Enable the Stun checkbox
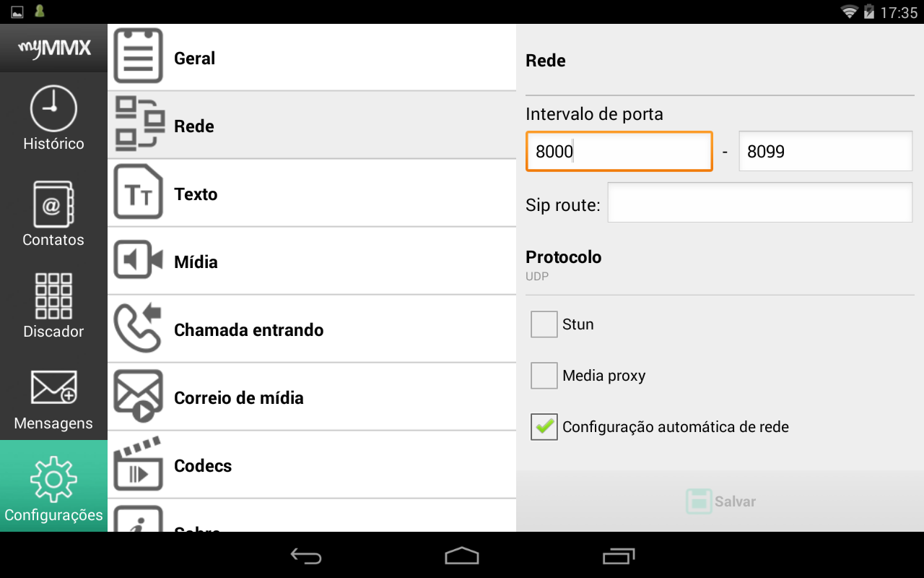924x578 pixels. coord(544,324)
